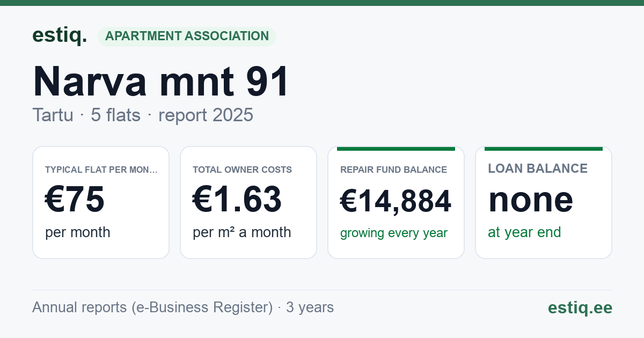The width and height of the screenshot is (644, 338).
Task: Click the €75 value
Action: pos(75,200)
